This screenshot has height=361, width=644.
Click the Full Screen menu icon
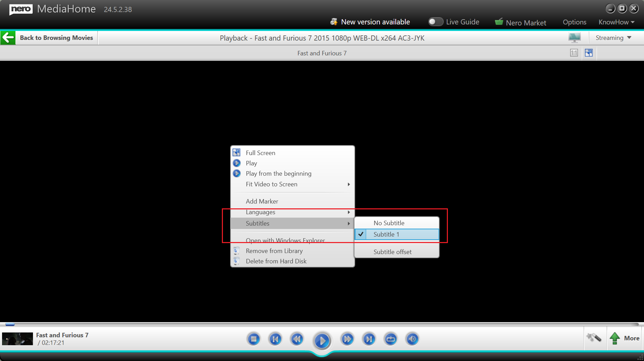pos(237,153)
